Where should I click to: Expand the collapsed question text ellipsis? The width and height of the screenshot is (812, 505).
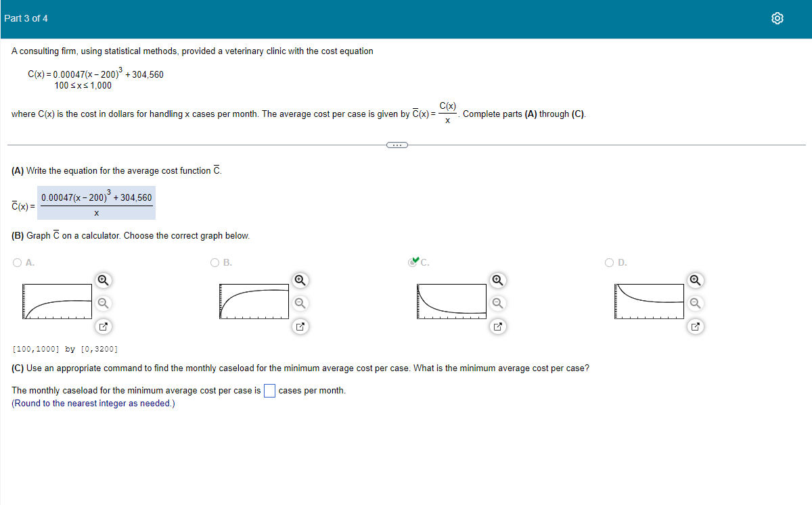397,145
